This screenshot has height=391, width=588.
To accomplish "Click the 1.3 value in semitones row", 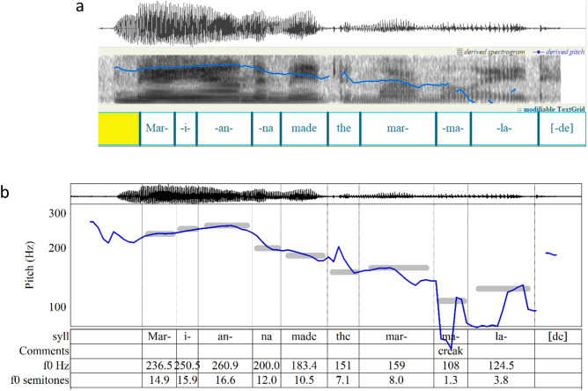I will (x=451, y=380).
